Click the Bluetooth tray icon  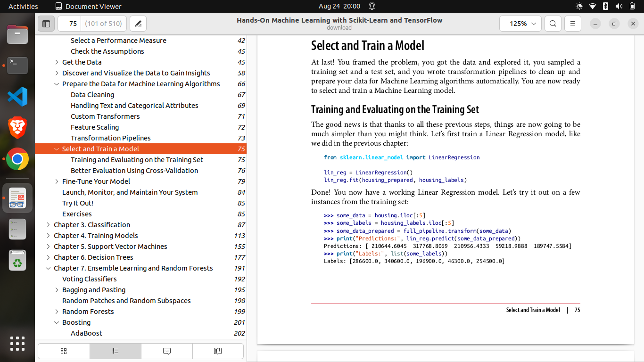pos(605,6)
